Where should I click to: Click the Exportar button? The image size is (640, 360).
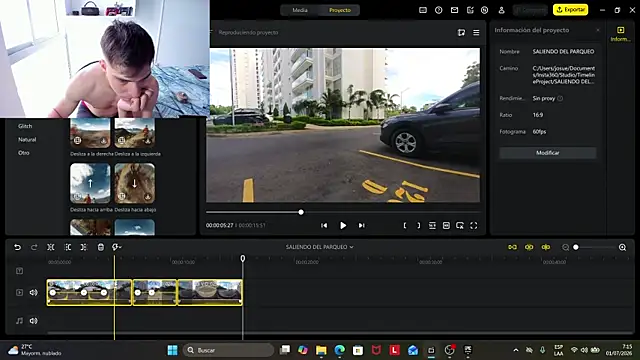[x=570, y=9]
